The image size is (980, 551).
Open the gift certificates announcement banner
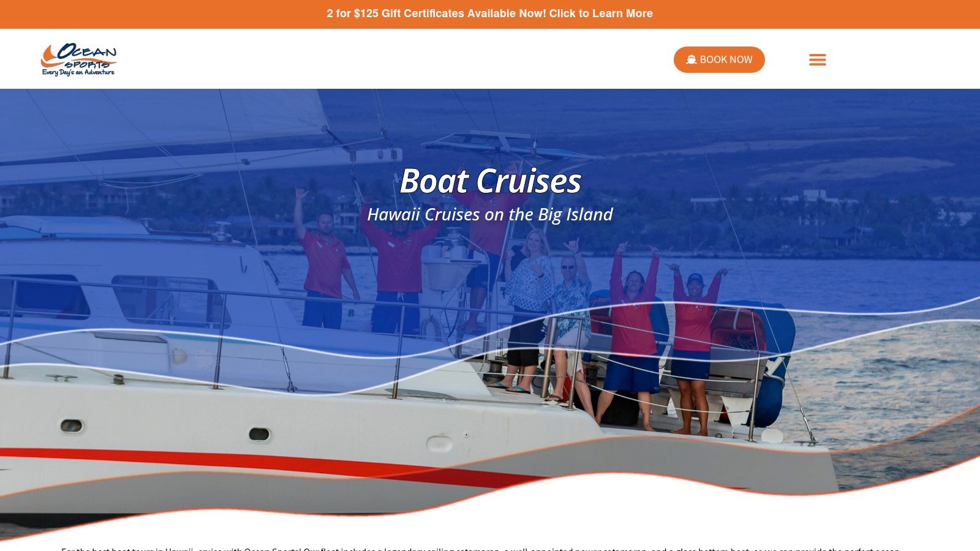(490, 13)
